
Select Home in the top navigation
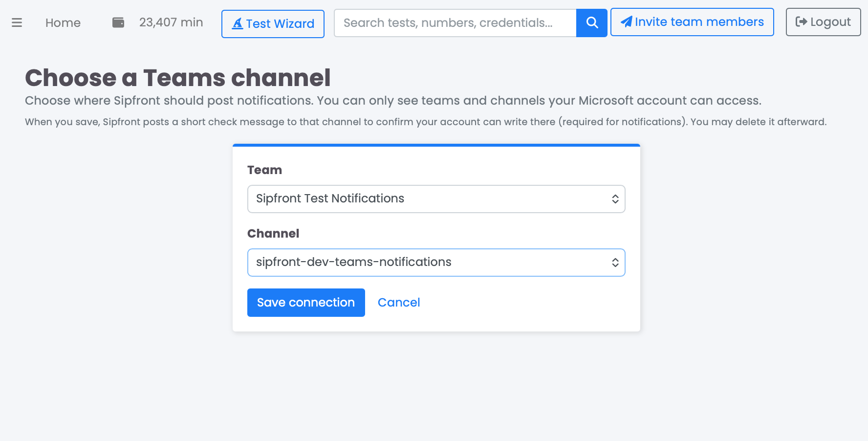pos(63,22)
